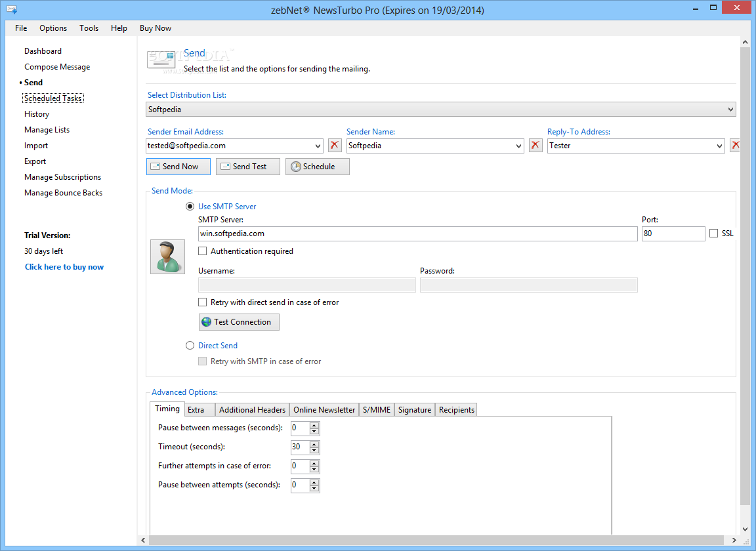The width and height of the screenshot is (756, 551).
Task: Click the vertical scrollbar down arrow
Action: pyautogui.click(x=745, y=529)
